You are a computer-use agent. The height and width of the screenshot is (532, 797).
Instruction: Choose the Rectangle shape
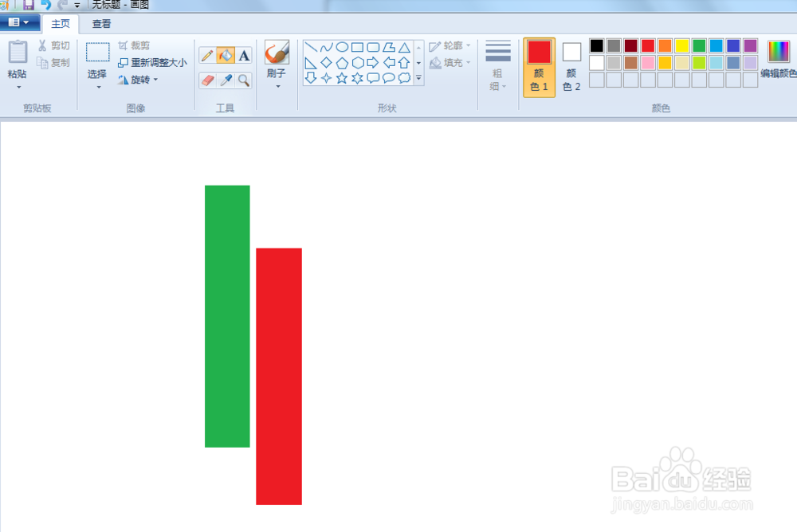point(357,47)
